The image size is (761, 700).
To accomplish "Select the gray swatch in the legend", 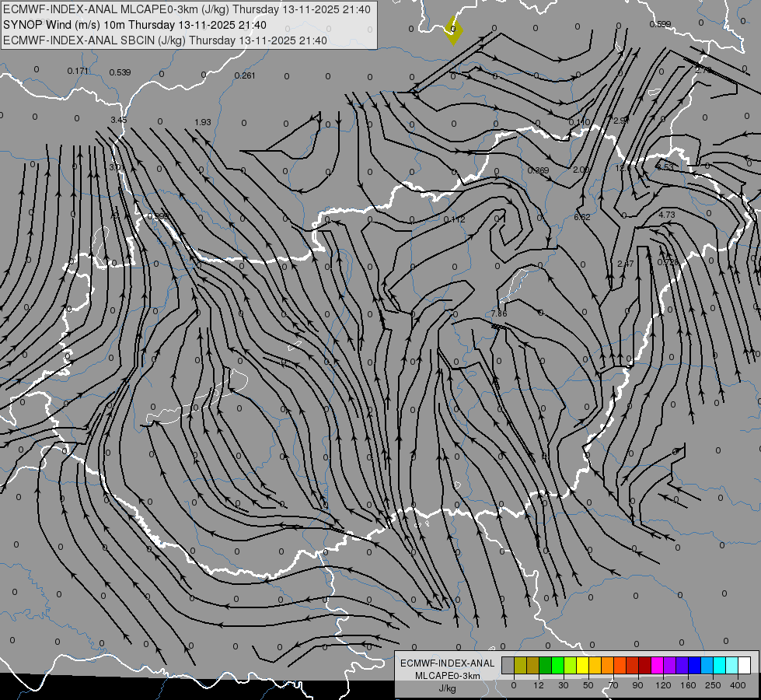I will tap(508, 665).
